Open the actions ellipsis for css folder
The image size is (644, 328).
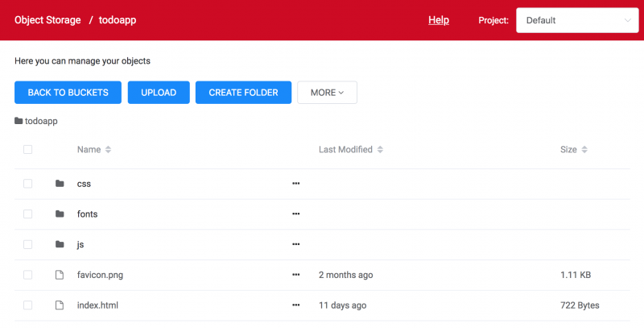[x=295, y=183]
